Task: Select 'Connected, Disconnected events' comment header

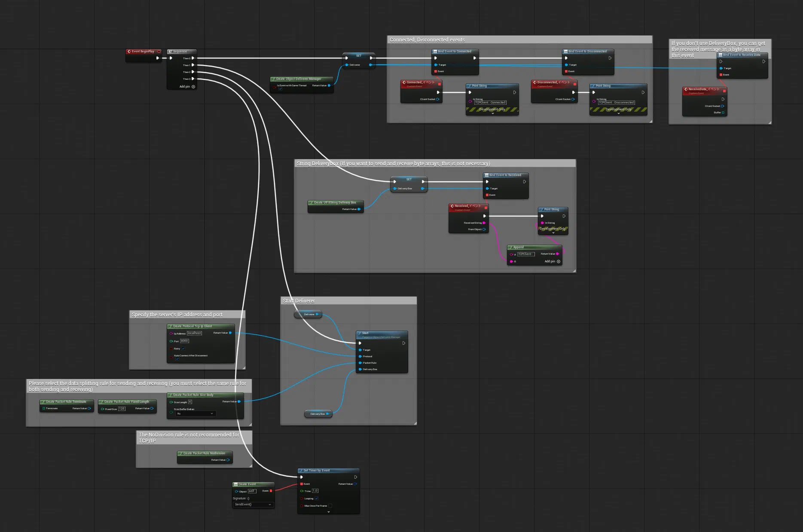Action: 427,40
